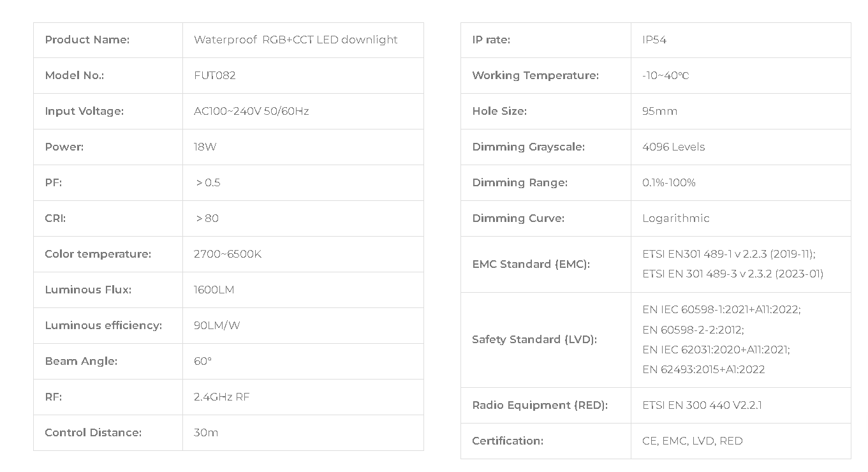Click the EN 62493:2015+A1:2022 safety standard line

pos(703,369)
